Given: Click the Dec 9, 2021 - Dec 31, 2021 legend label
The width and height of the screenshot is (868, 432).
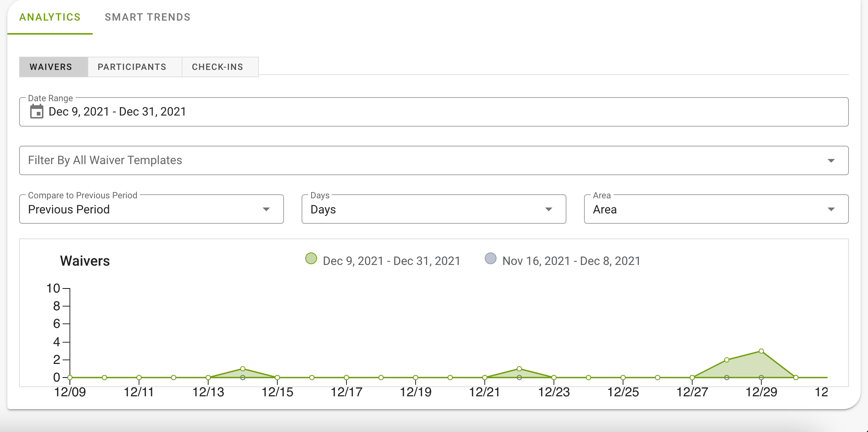Looking at the screenshot, I should point(392,261).
